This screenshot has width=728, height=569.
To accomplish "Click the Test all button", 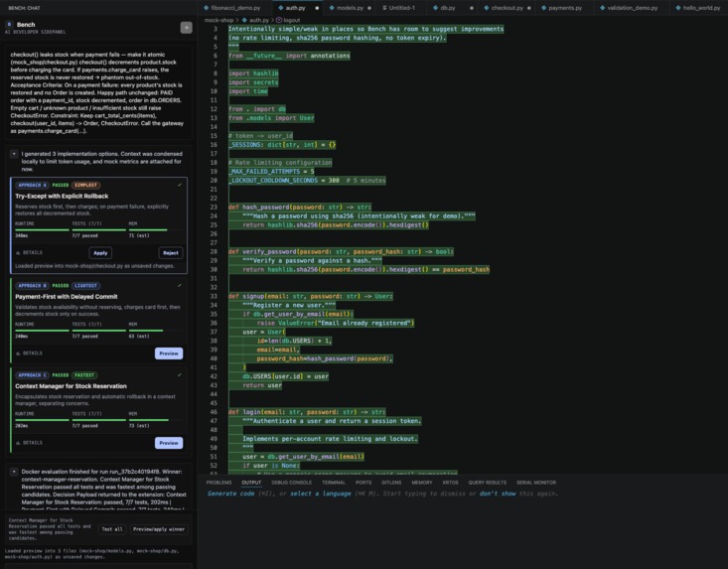I will (x=112, y=529).
